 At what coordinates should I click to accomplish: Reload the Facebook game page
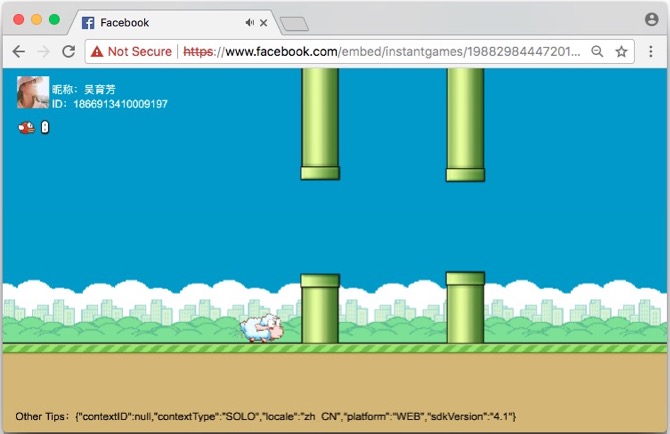(68, 52)
